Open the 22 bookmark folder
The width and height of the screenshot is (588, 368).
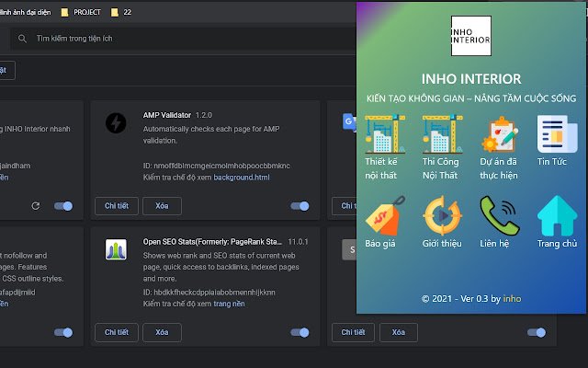pyautogui.click(x=121, y=12)
